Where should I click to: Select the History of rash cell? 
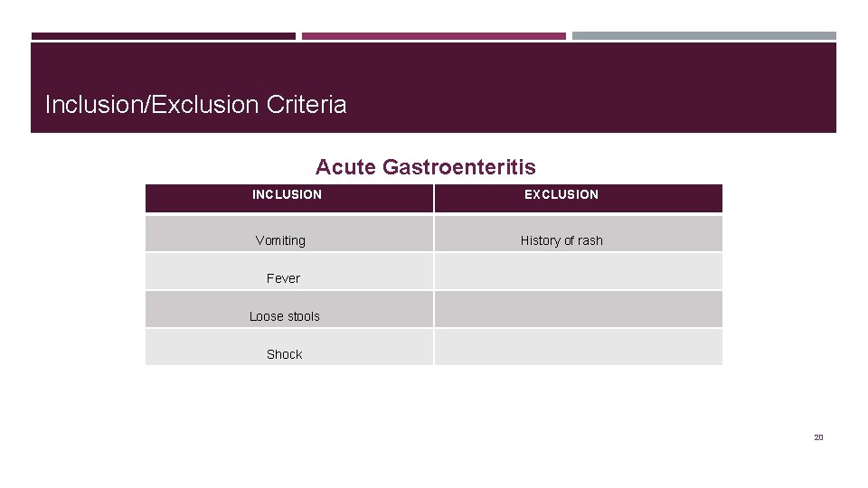coord(561,240)
